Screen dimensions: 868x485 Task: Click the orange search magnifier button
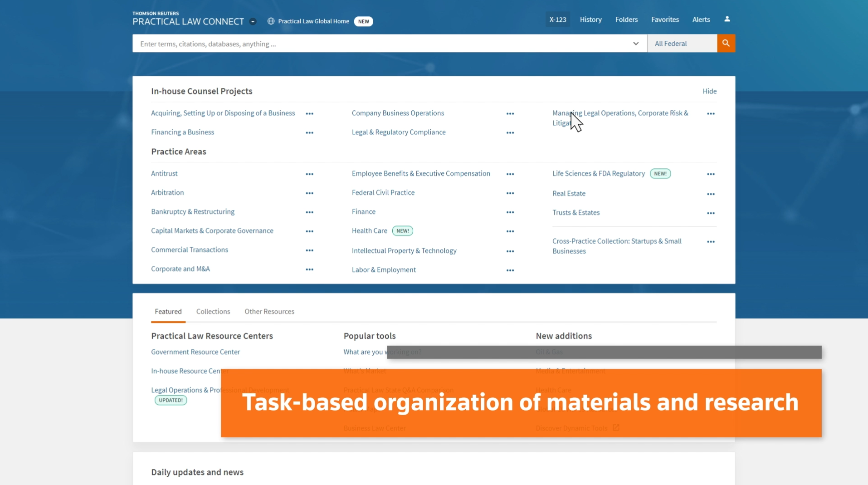coord(726,44)
